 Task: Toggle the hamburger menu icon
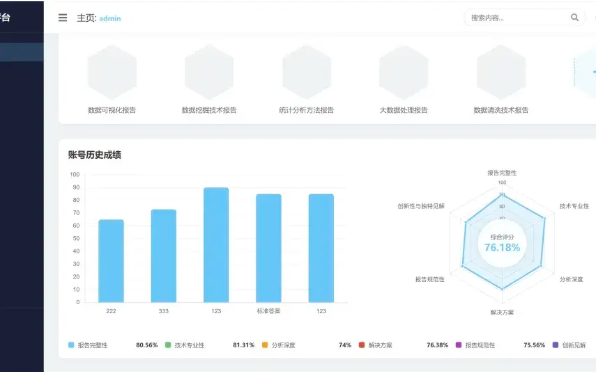(62, 18)
